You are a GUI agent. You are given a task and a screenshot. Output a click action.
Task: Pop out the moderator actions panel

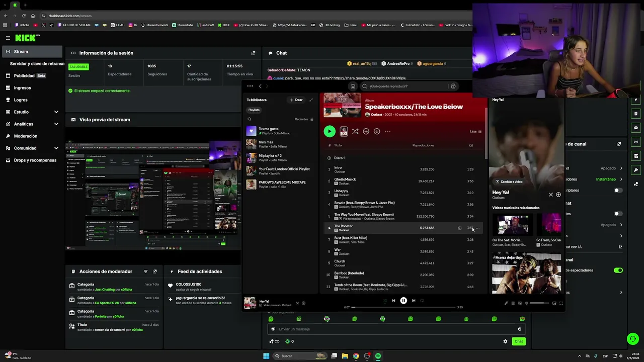click(x=154, y=271)
